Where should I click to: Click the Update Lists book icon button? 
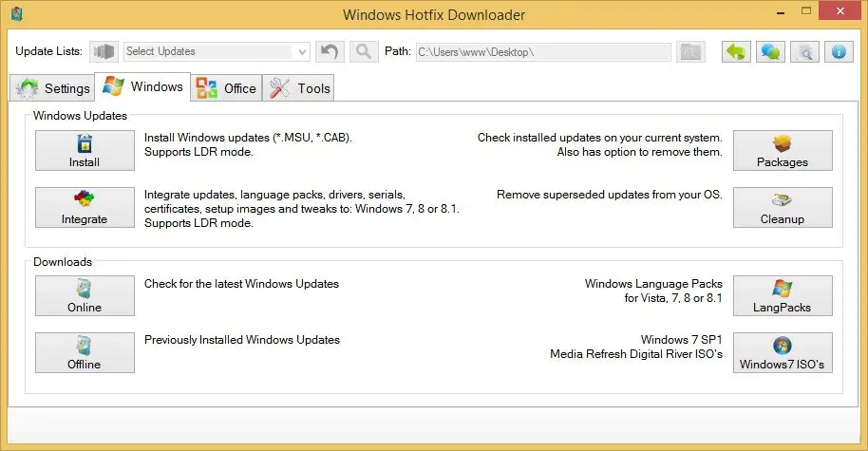[x=104, y=52]
